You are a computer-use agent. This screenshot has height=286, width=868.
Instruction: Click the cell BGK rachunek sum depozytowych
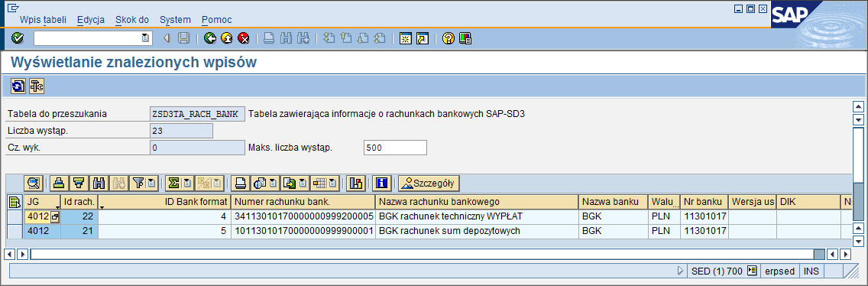(478, 231)
